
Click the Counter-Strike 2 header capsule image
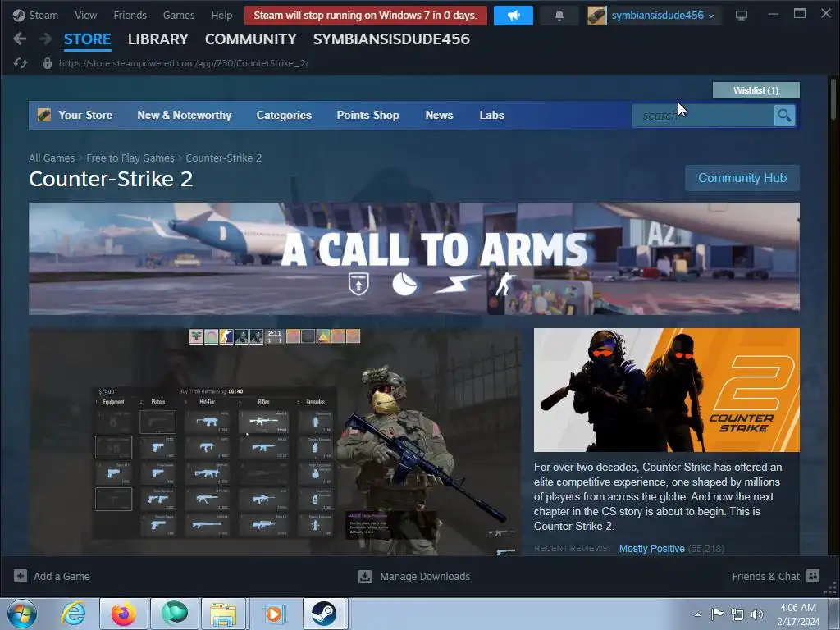pyautogui.click(x=666, y=390)
